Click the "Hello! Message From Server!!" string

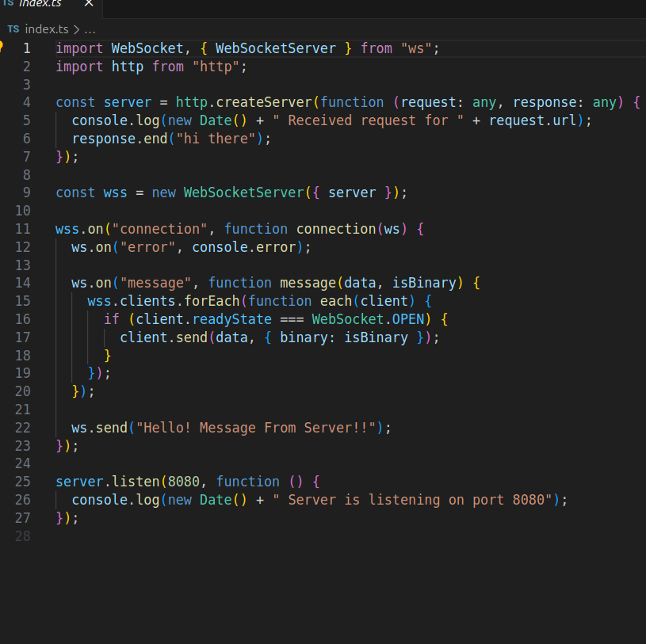[256, 428]
